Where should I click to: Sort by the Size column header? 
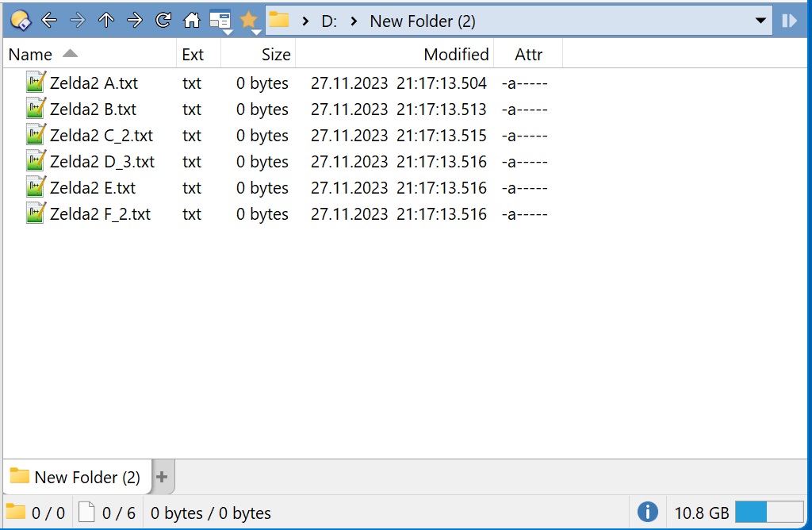[x=259, y=55]
